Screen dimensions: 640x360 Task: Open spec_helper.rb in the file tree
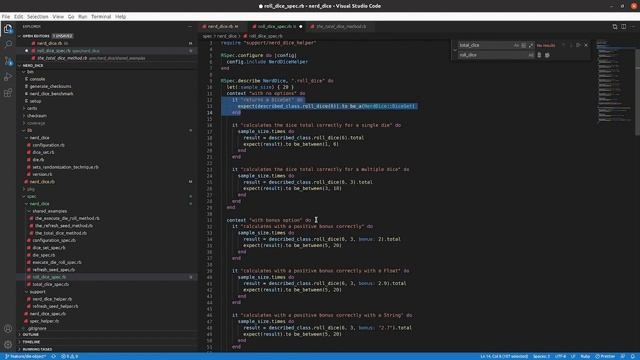click(44, 321)
